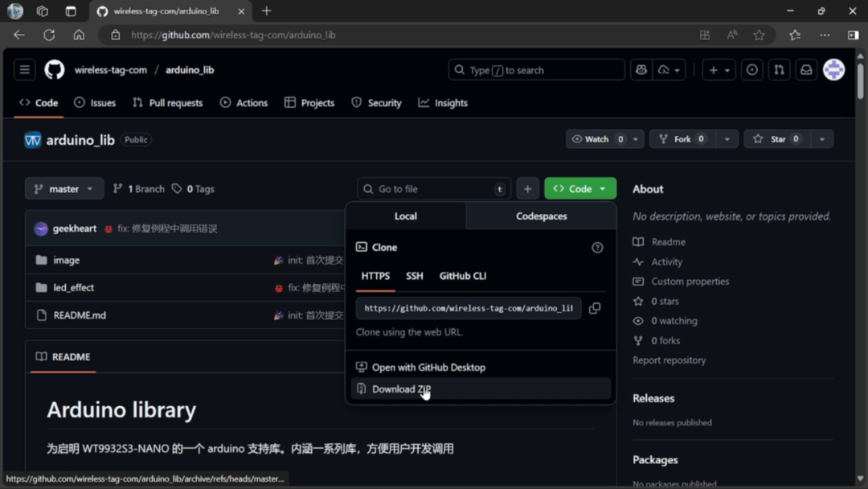Open clone help question mark icon

tap(596, 248)
